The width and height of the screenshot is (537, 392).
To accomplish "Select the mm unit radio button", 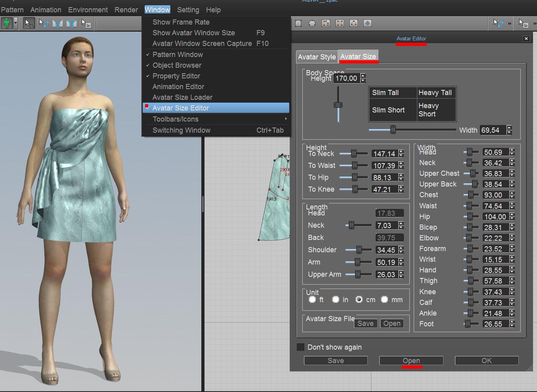I will point(384,299).
